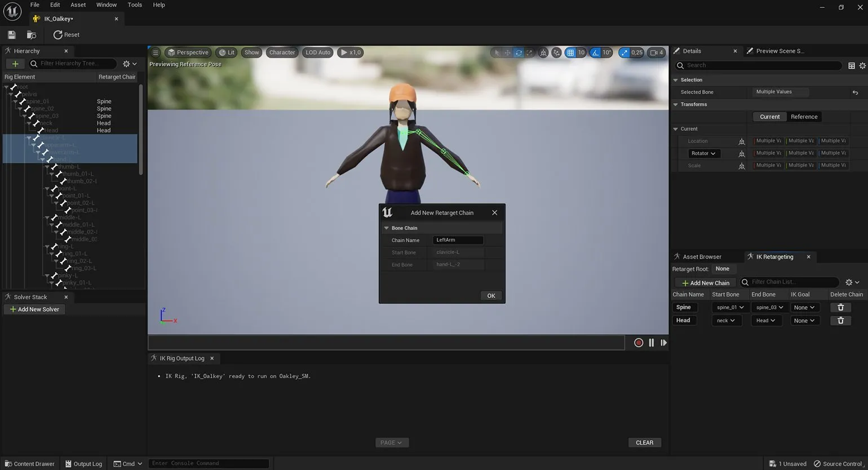The height and width of the screenshot is (470, 868).
Task: Click the Add New Solver button
Action: point(34,309)
